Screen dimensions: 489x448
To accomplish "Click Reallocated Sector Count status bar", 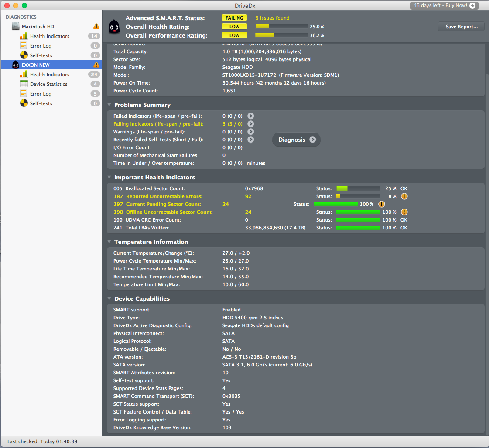I will coord(358,188).
